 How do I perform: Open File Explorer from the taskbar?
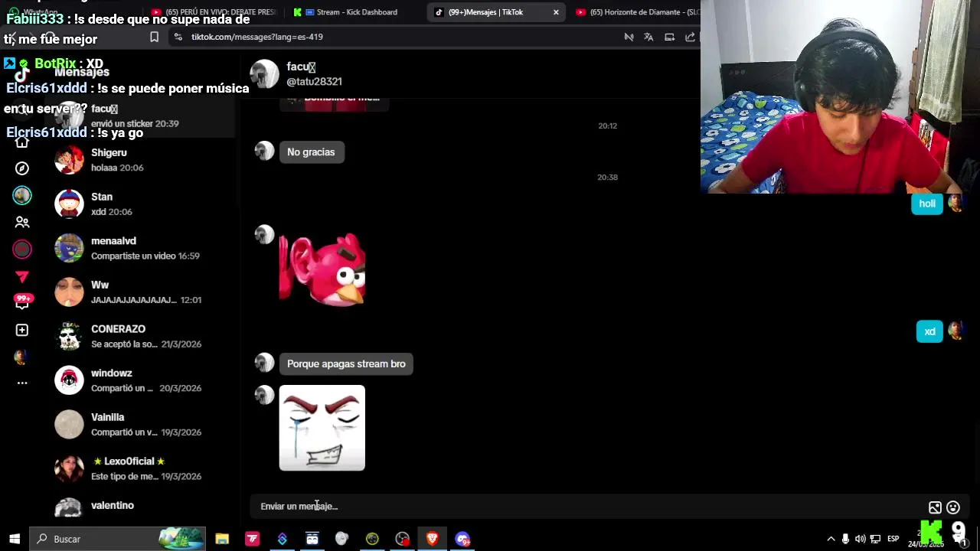point(222,539)
